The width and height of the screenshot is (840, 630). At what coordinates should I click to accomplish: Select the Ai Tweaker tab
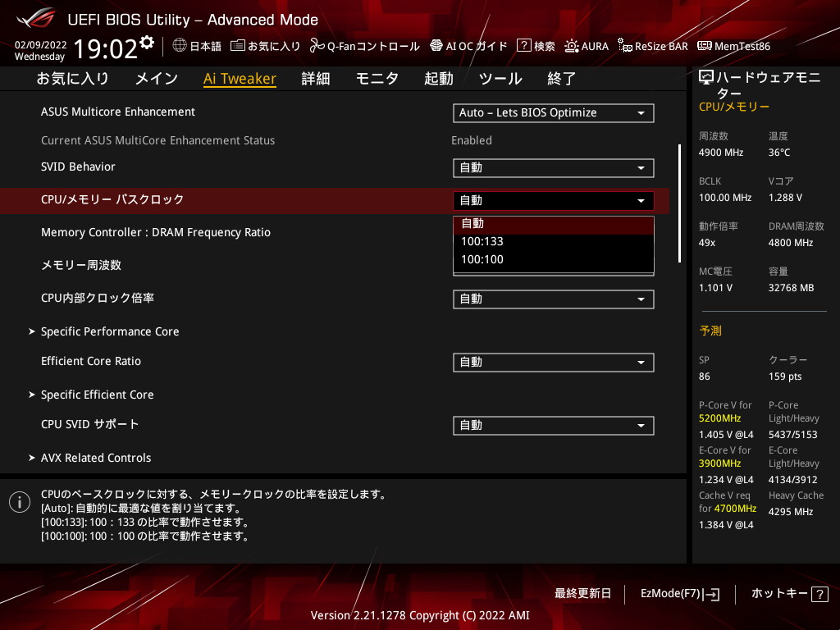click(x=240, y=79)
